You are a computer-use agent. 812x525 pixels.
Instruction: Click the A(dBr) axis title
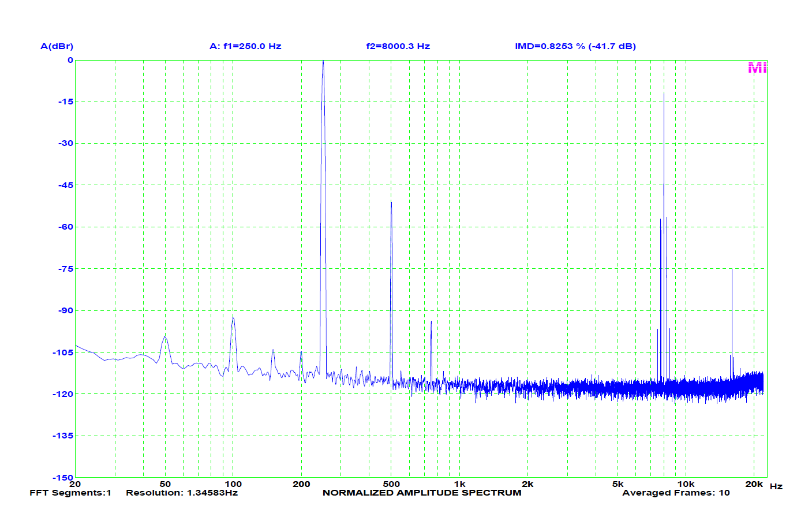click(x=57, y=46)
